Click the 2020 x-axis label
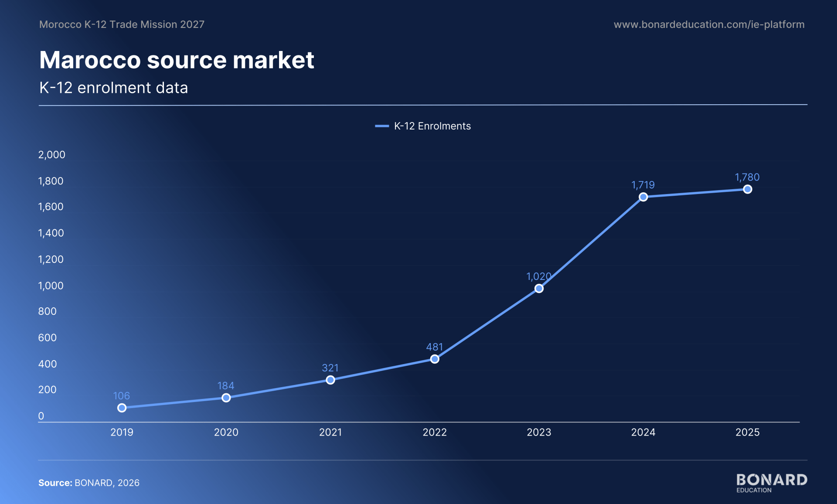The width and height of the screenshot is (837, 504). (226, 432)
